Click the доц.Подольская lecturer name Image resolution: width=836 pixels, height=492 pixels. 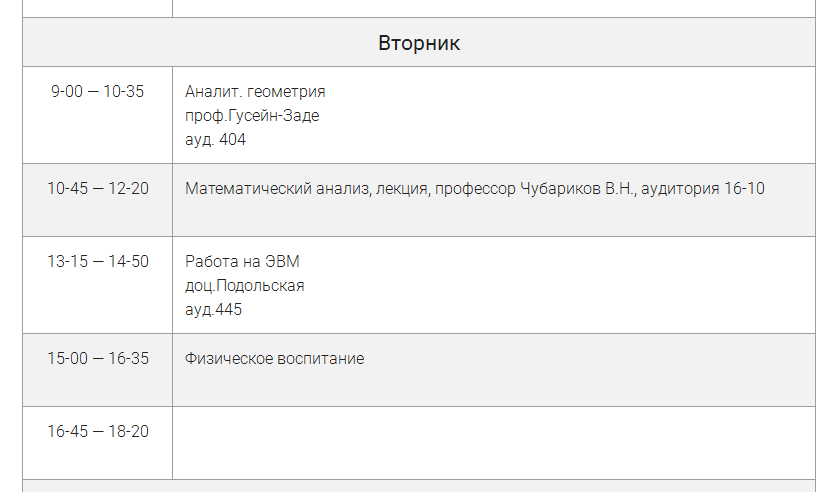[x=245, y=286]
